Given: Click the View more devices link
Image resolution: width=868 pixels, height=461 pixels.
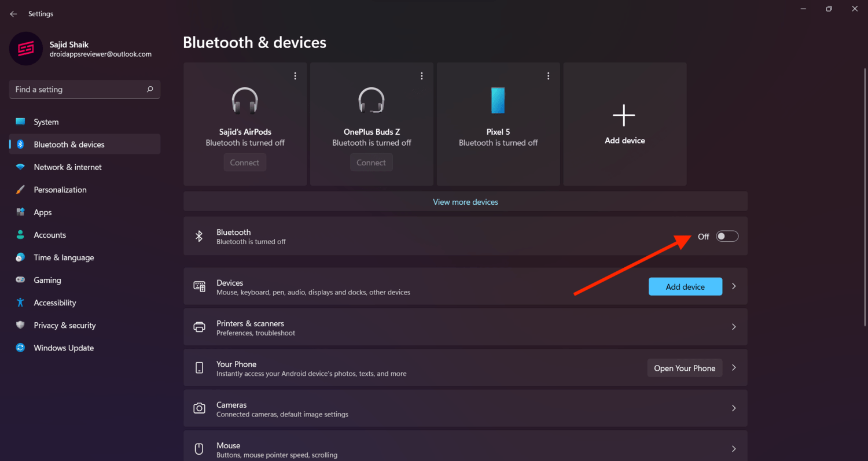Looking at the screenshot, I should point(465,201).
